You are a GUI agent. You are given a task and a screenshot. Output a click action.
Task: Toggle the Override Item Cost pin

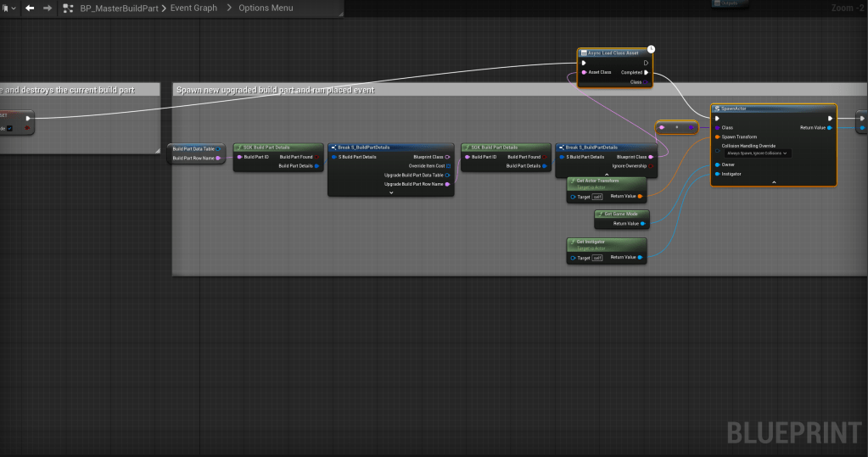pyautogui.click(x=449, y=166)
